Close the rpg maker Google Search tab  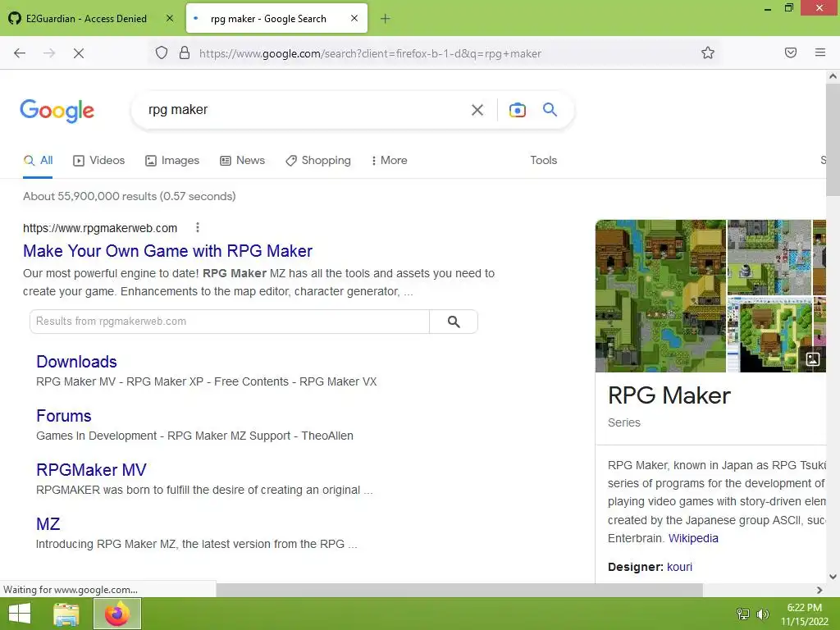tap(354, 18)
